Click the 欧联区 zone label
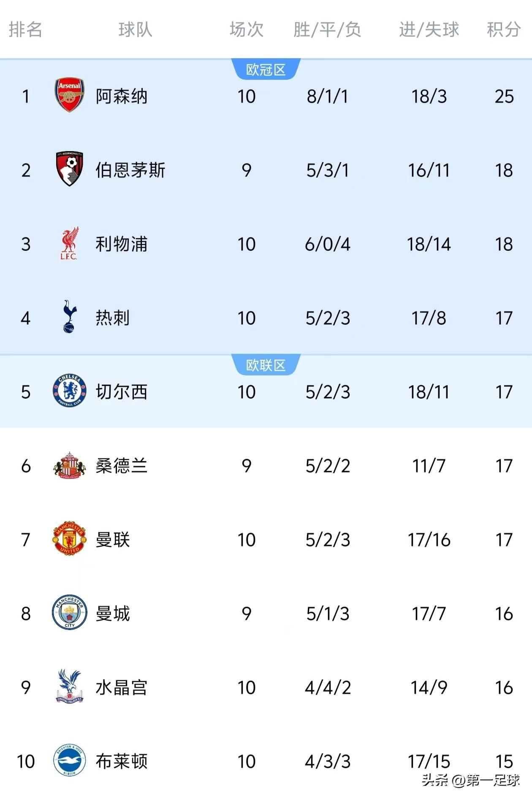 (x=266, y=365)
